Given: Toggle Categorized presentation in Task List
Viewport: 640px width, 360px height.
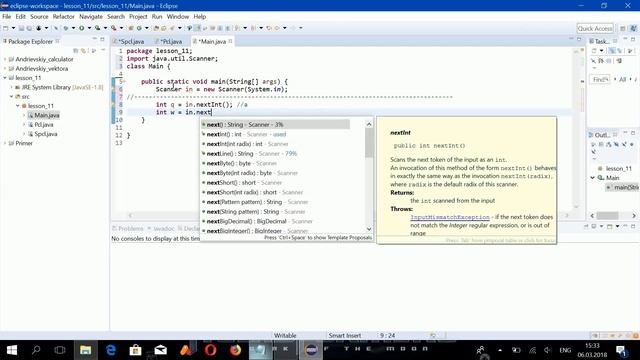Looking at the screenshot, I should pos(612,51).
